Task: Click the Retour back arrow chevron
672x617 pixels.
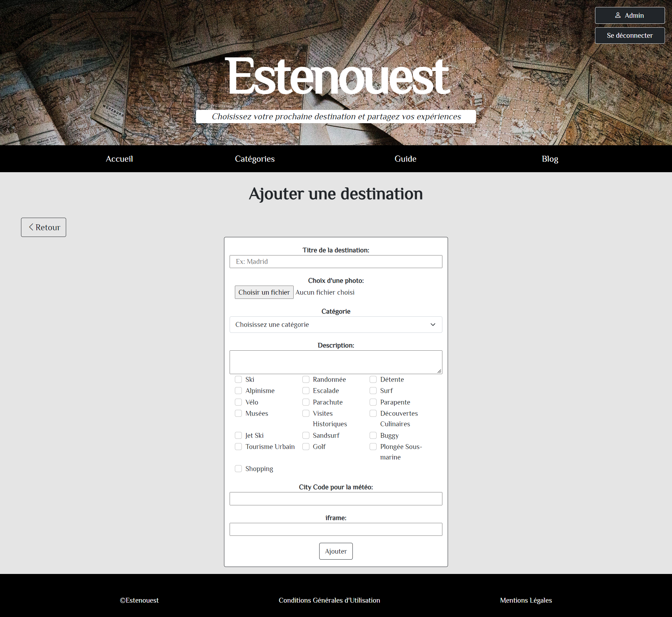Action: pyautogui.click(x=31, y=227)
